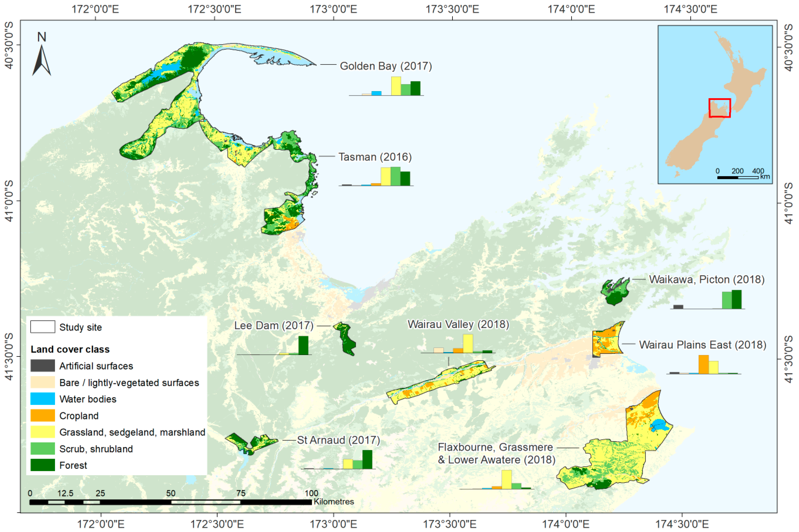Click the Study site legend box
Screen dimensions: 799x532
click(x=43, y=327)
